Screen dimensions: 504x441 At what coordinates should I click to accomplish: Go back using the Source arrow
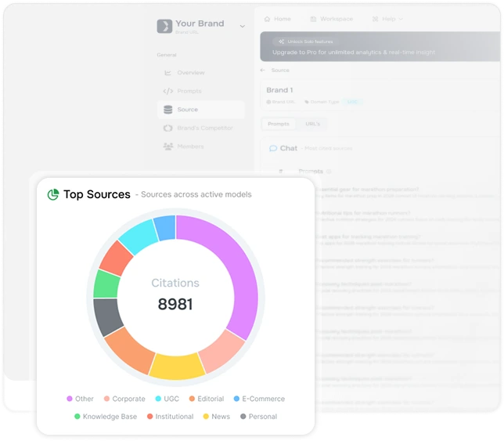[x=263, y=70]
